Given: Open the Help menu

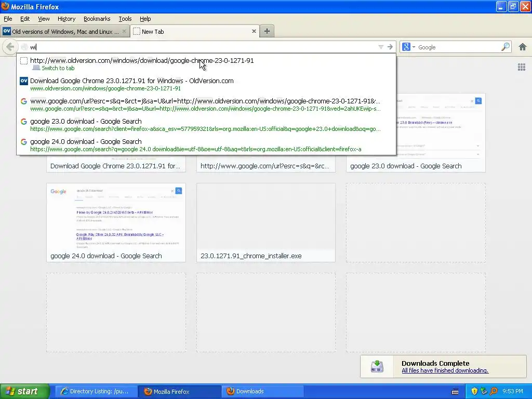Looking at the screenshot, I should click(x=145, y=19).
